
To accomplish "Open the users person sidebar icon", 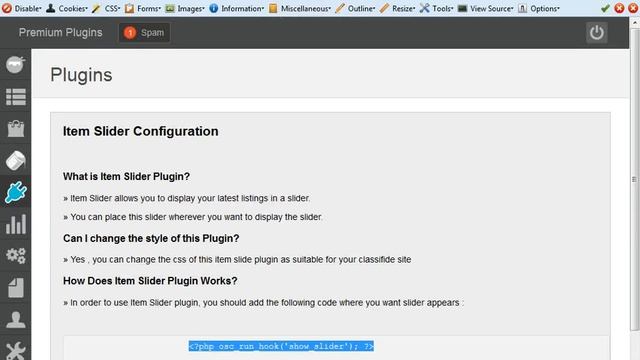I will 16,320.
